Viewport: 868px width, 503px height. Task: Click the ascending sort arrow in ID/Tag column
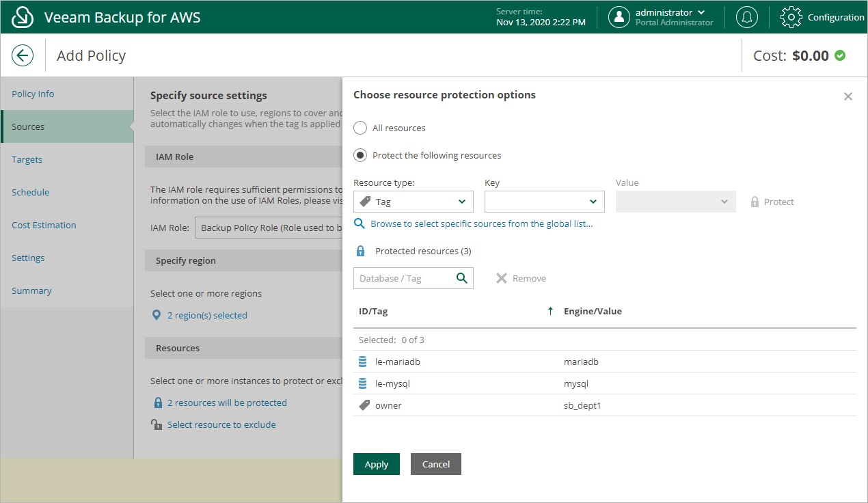[550, 311]
